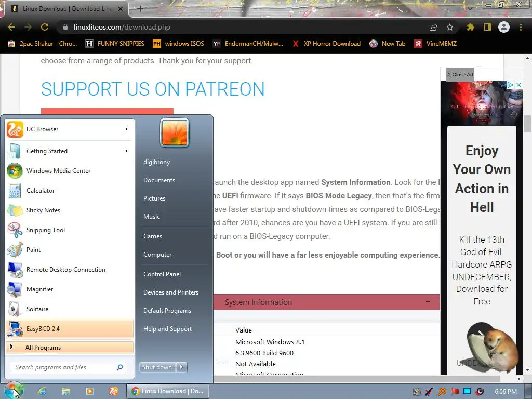Open the Chrome extensions puzzle icon

(x=470, y=27)
